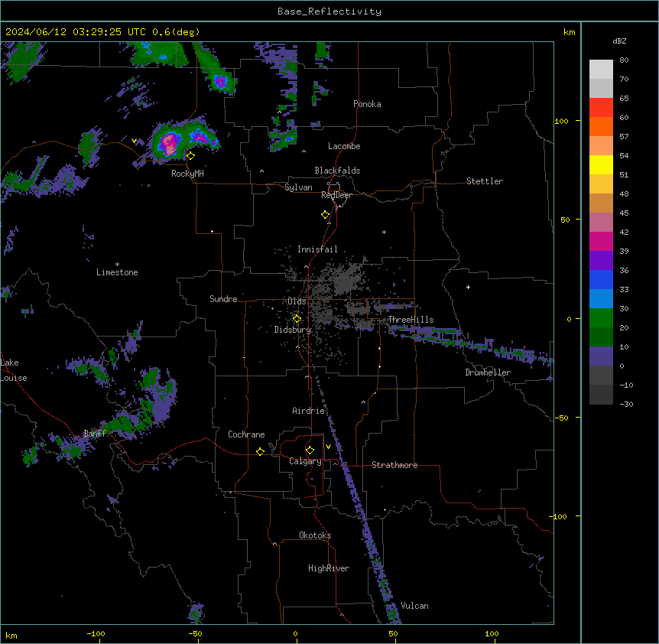Click the Strathmore label
The height and width of the screenshot is (644, 659).
[x=394, y=465]
